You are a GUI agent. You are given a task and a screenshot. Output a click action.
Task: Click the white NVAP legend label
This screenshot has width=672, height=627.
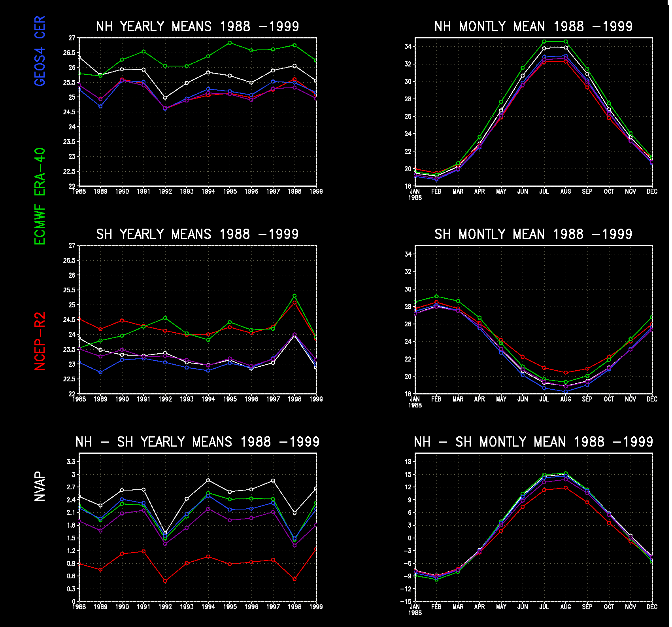[40, 486]
